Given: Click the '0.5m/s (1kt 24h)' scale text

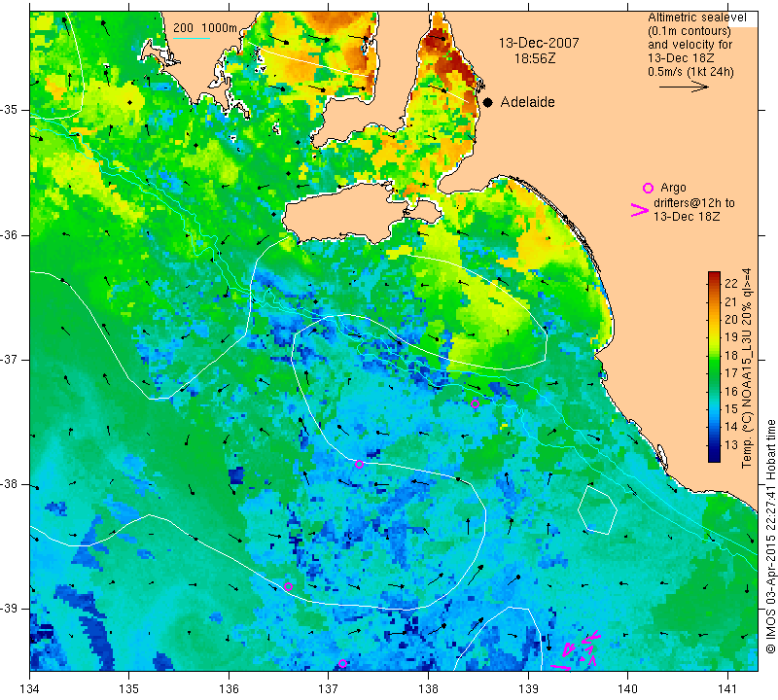Looking at the screenshot, I should [x=690, y=72].
